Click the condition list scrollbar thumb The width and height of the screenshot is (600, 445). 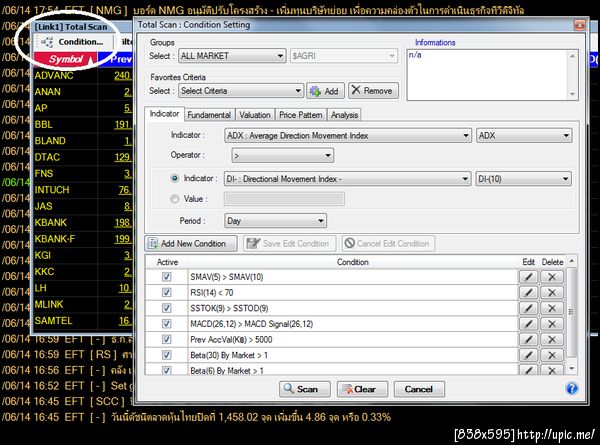(x=571, y=312)
